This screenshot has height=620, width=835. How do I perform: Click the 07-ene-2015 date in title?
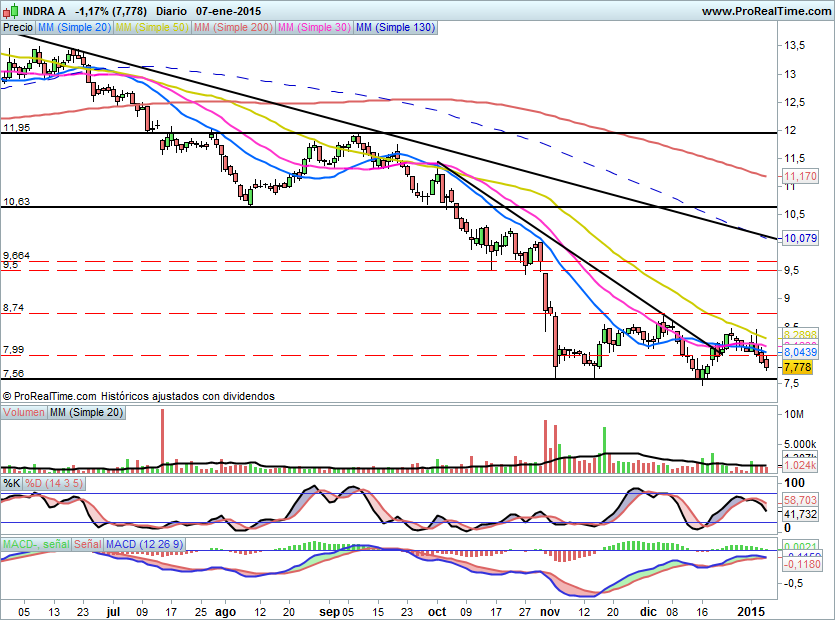coord(228,11)
